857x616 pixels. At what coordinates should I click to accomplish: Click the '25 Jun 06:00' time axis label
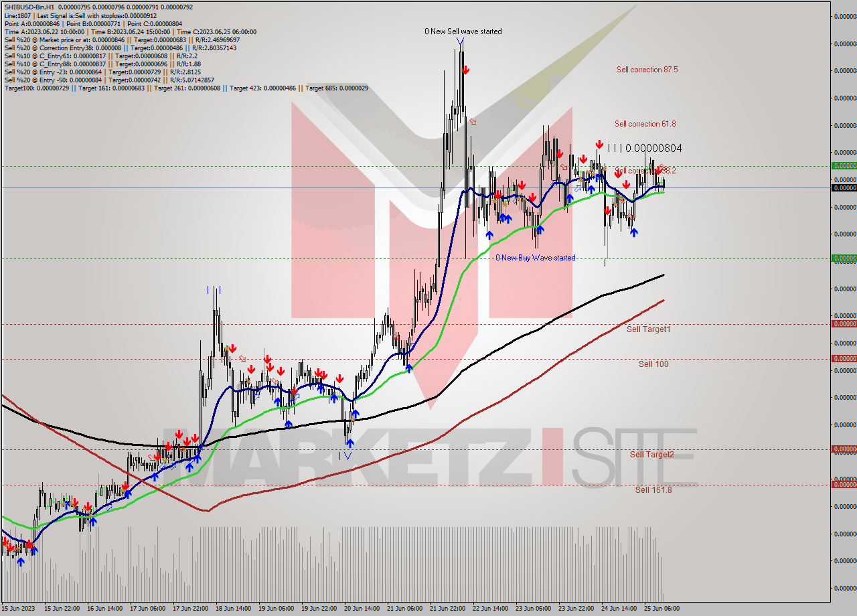[x=663, y=609]
